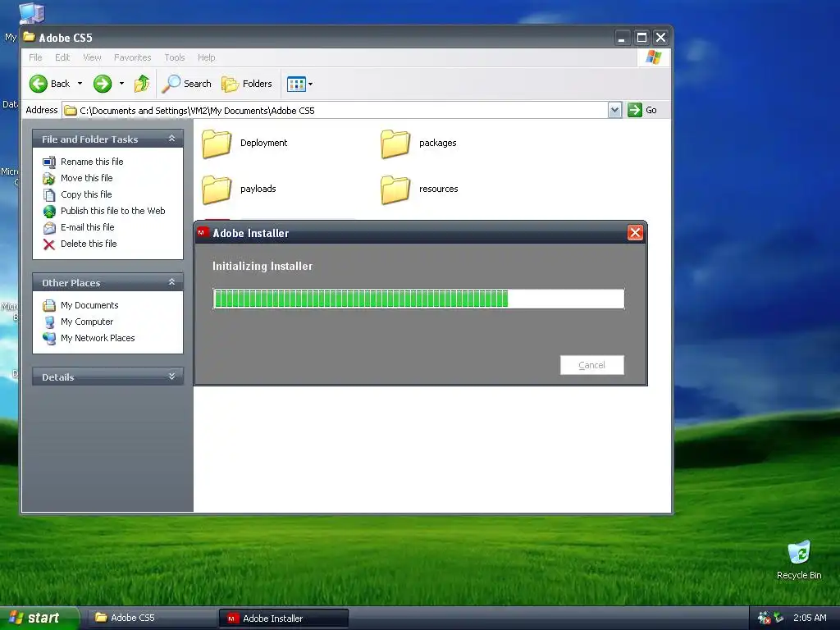Click the My Documents folder icon in Other Places
This screenshot has height=630, width=840.
point(49,305)
